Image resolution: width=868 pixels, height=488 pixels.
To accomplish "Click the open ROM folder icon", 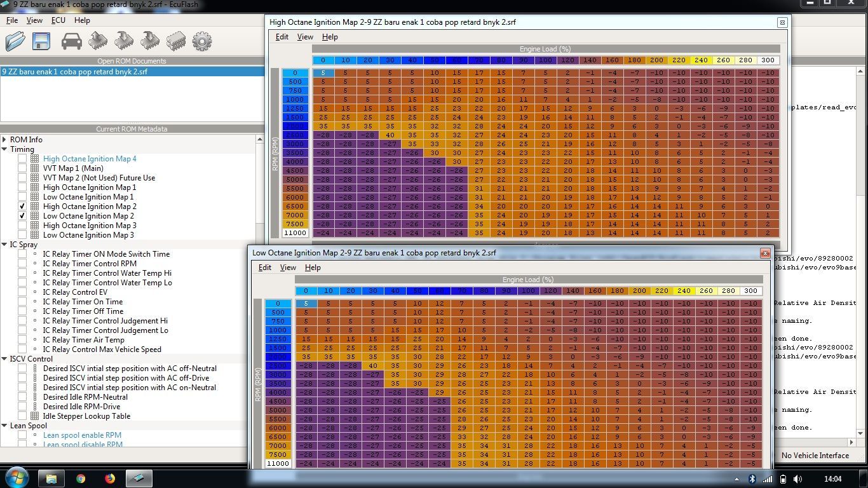I will point(15,42).
